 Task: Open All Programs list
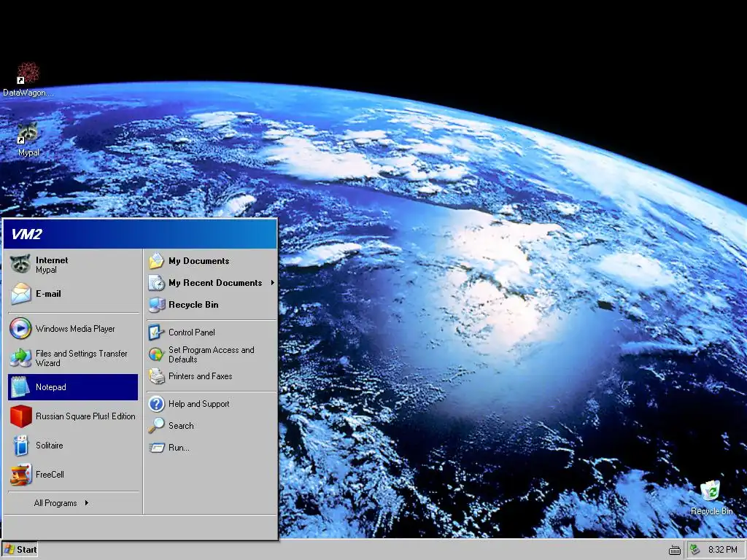tap(73, 503)
